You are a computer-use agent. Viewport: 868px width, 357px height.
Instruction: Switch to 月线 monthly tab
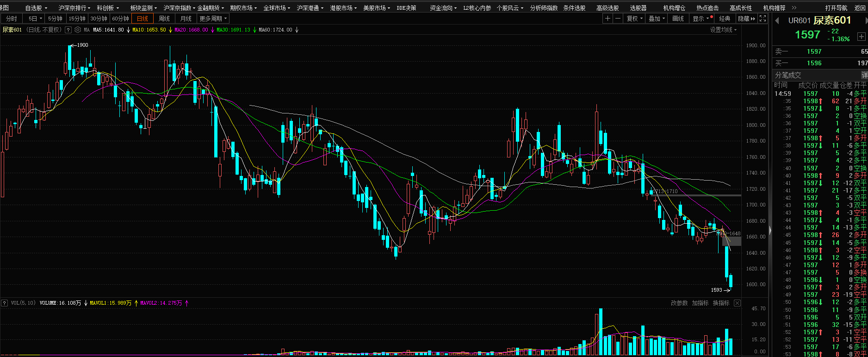point(186,19)
